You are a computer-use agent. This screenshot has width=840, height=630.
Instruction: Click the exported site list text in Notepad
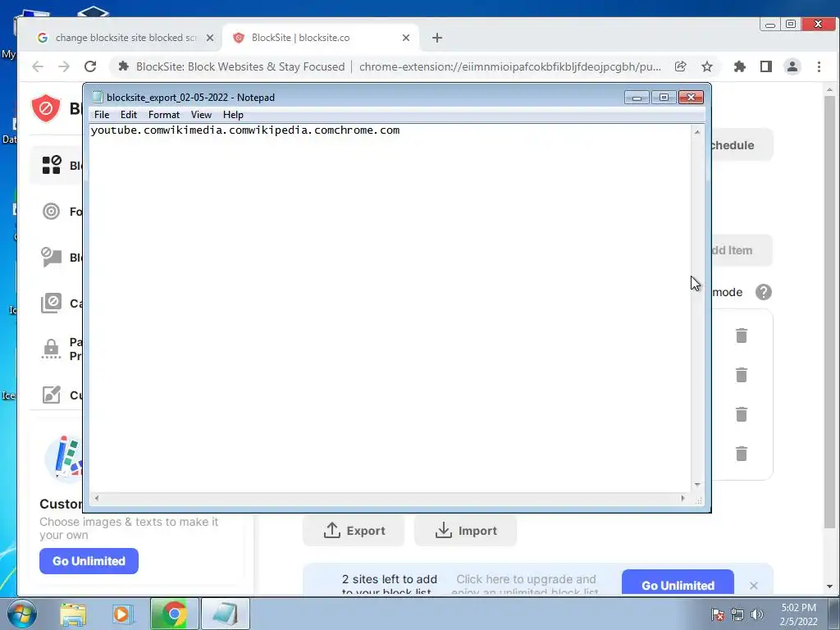(245, 130)
